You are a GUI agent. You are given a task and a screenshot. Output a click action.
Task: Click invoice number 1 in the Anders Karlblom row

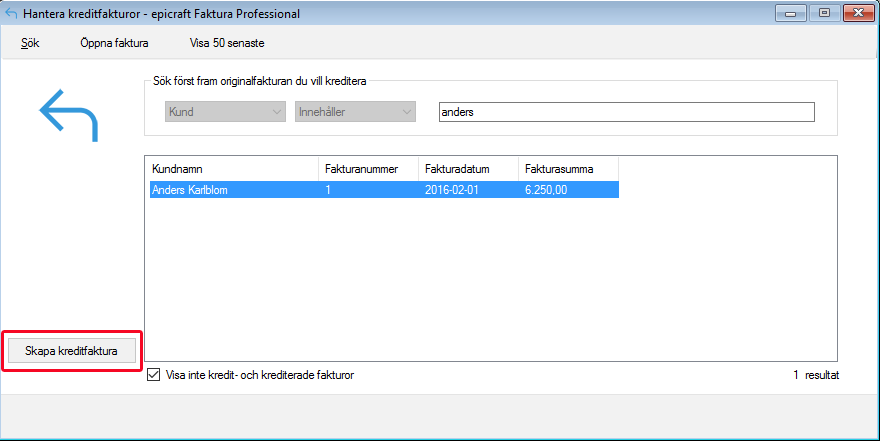[x=328, y=190]
